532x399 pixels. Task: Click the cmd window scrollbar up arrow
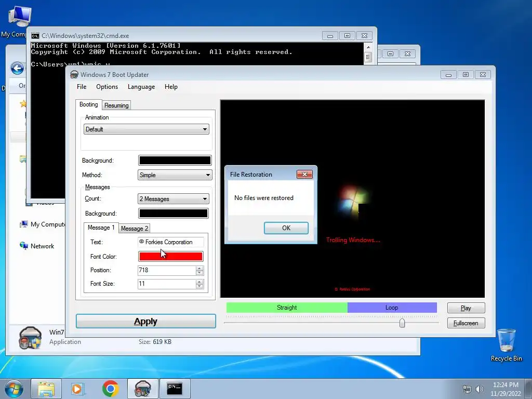[368, 47]
